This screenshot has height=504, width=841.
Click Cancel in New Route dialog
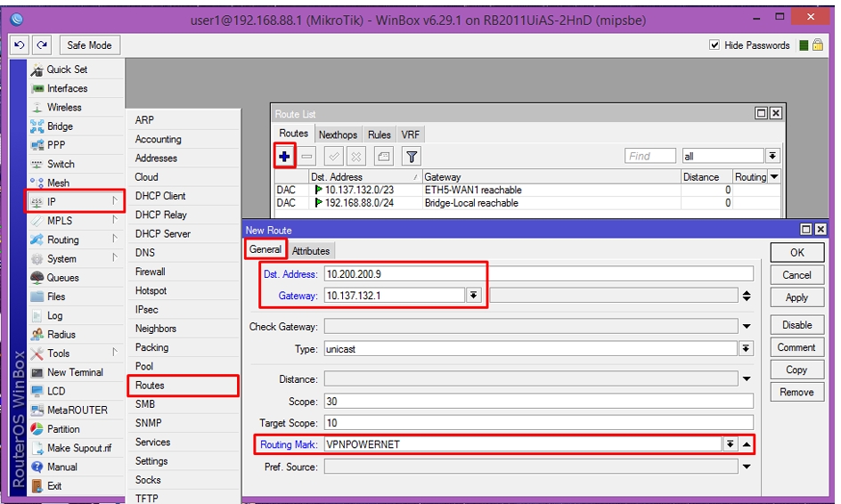pos(797,275)
